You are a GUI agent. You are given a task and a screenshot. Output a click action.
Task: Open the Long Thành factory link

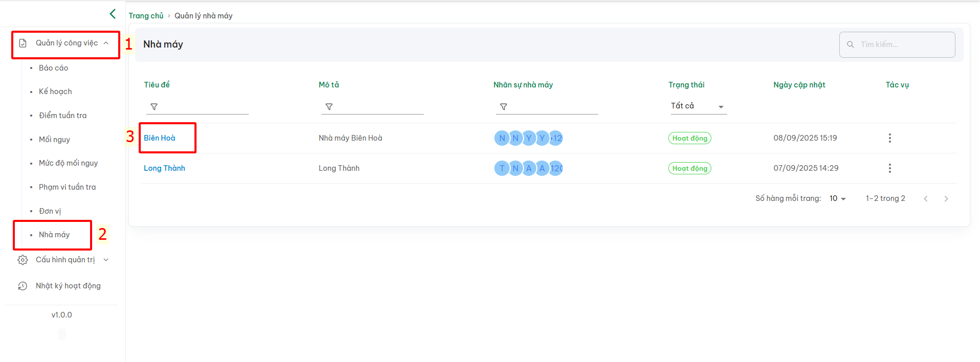(x=164, y=168)
